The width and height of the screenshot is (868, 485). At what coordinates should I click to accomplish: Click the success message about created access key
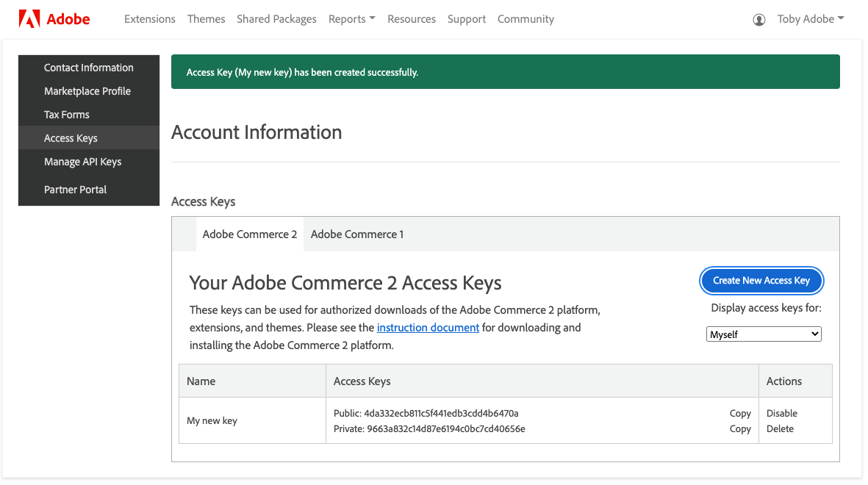pos(302,72)
